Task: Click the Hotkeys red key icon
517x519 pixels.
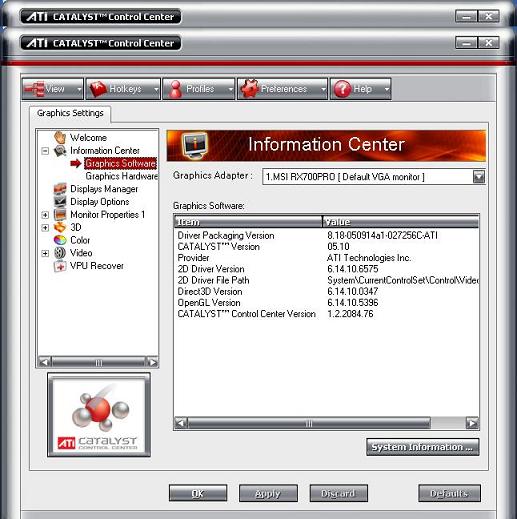Action: (98, 89)
